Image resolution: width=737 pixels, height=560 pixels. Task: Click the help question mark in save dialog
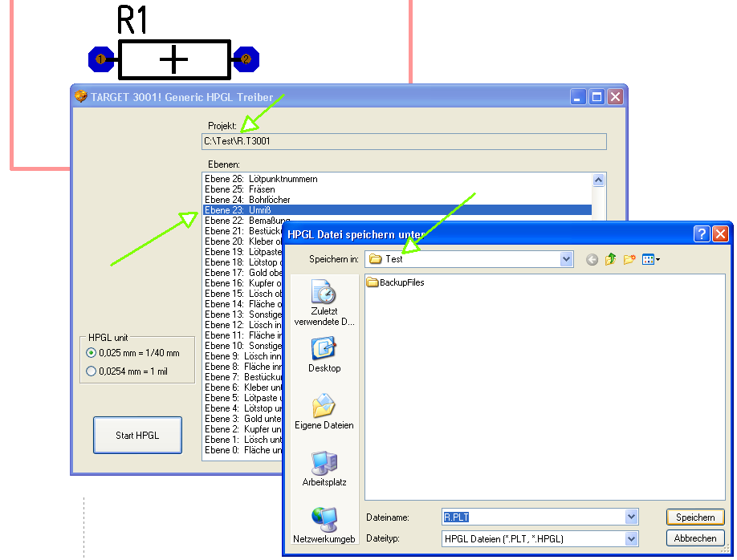pos(702,233)
